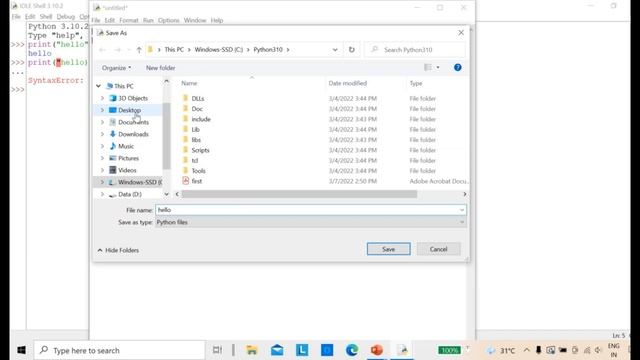The height and width of the screenshot is (360, 640).
Task: Select the libs folder
Action: (x=196, y=140)
